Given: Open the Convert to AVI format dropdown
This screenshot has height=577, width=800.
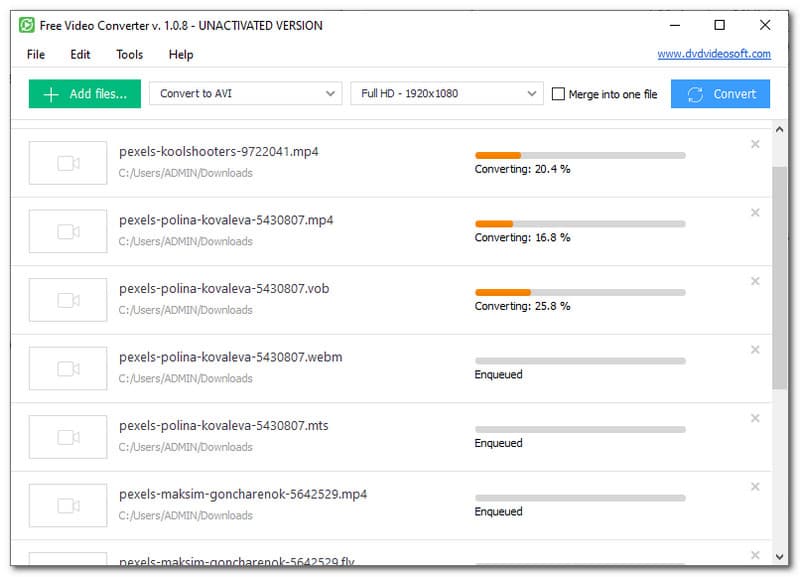Looking at the screenshot, I should 245,94.
